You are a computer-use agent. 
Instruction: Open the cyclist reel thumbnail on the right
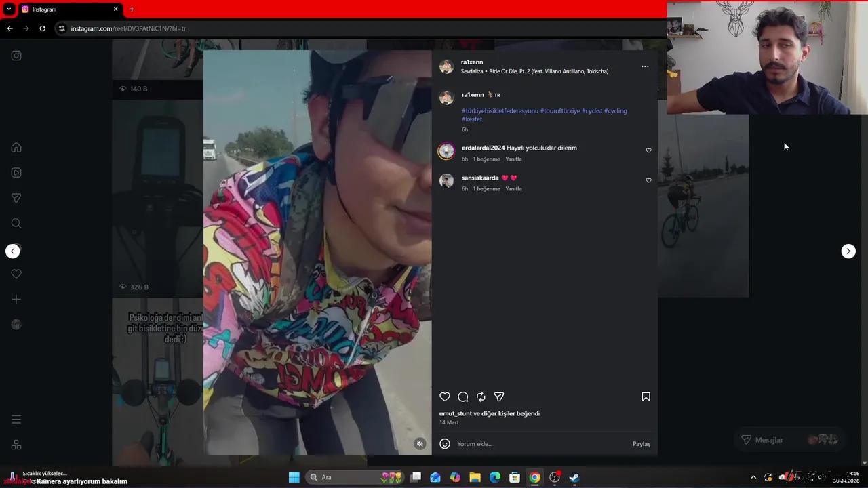tap(703, 205)
